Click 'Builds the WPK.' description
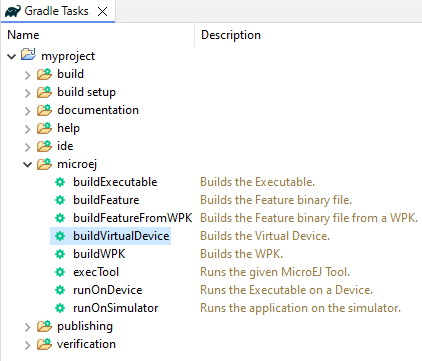The image size is (422, 361). (x=241, y=254)
